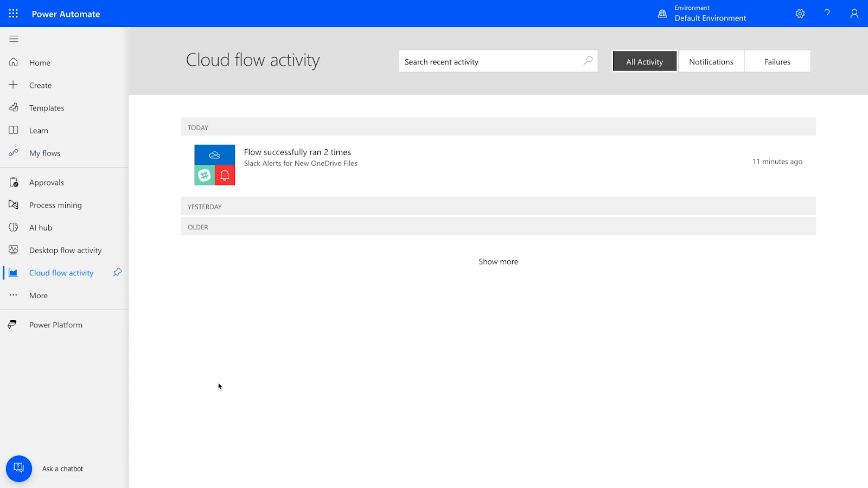Open Default Environment selector
868x488 pixels.
pos(710,14)
